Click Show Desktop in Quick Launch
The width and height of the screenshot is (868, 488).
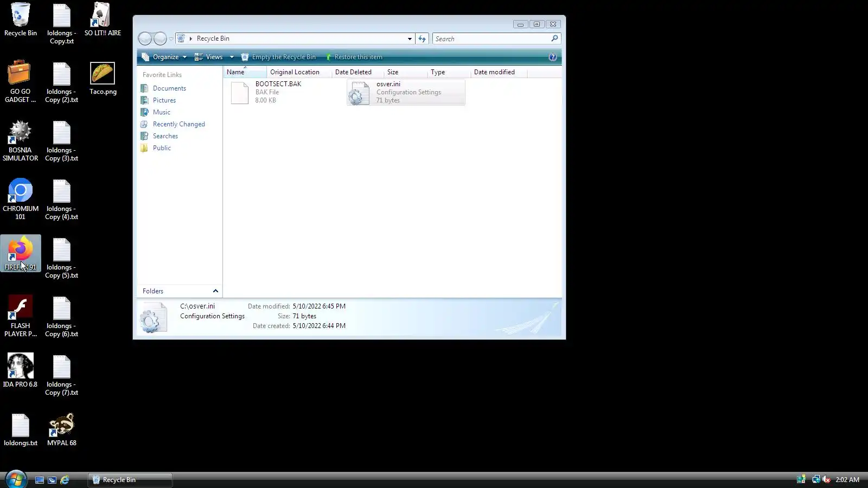(40, 480)
